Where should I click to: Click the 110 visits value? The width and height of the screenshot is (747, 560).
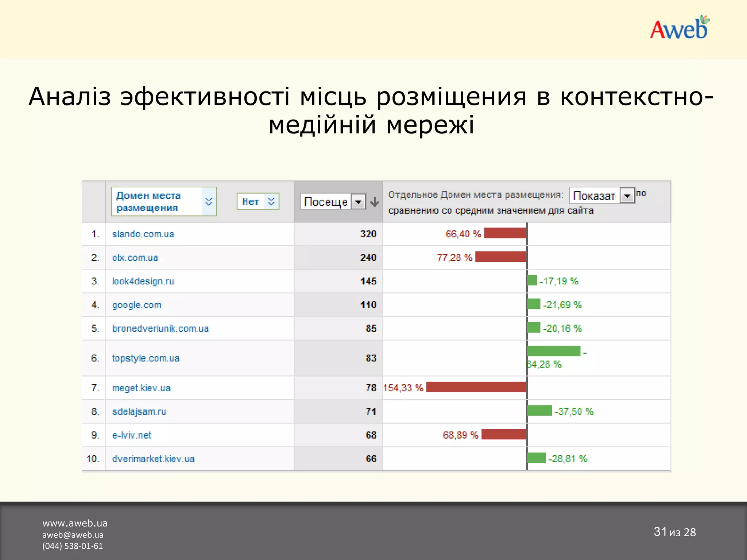point(368,305)
